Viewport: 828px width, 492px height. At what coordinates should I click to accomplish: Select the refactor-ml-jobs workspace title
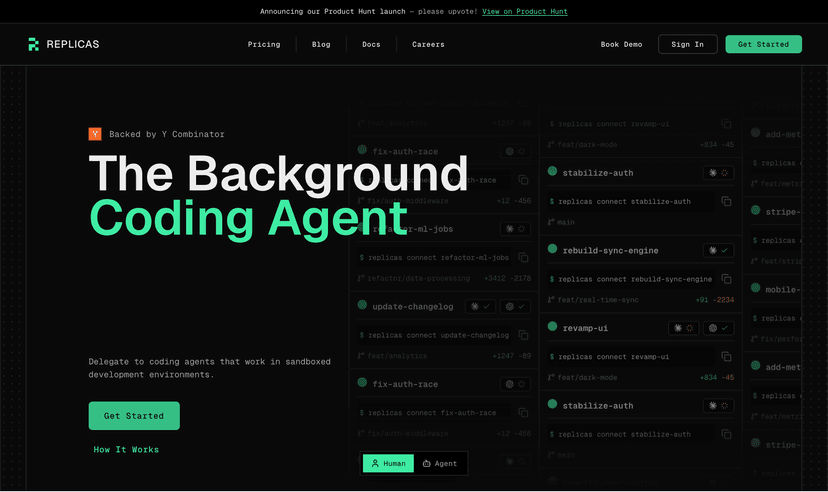pyautogui.click(x=413, y=229)
